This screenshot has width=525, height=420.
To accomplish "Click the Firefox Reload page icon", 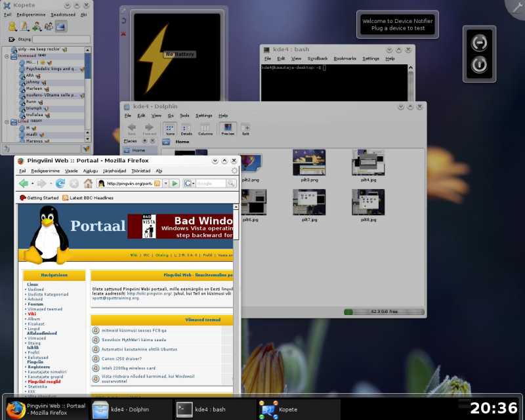I will tap(60, 183).
